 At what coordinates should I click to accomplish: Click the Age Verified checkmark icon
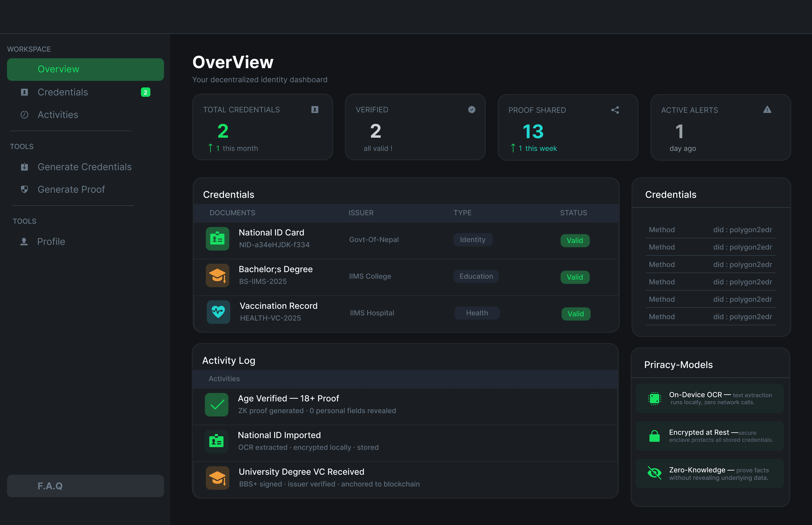[217, 405]
